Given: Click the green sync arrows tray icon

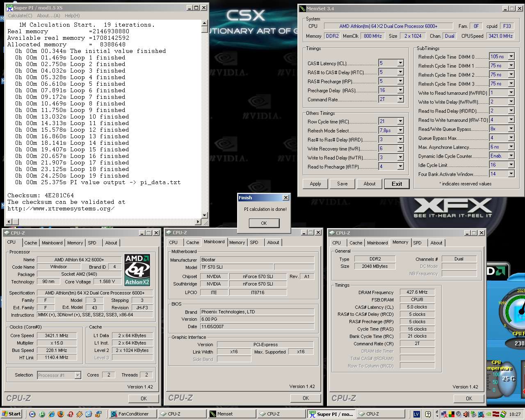Looking at the screenshot, I should click(503, 414).
